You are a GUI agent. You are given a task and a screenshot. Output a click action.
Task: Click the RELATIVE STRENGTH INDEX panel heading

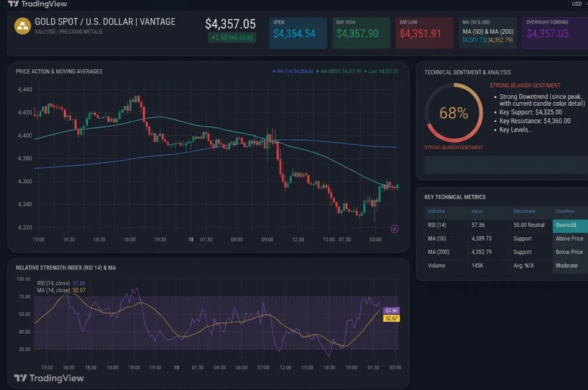pyautogui.click(x=65, y=268)
